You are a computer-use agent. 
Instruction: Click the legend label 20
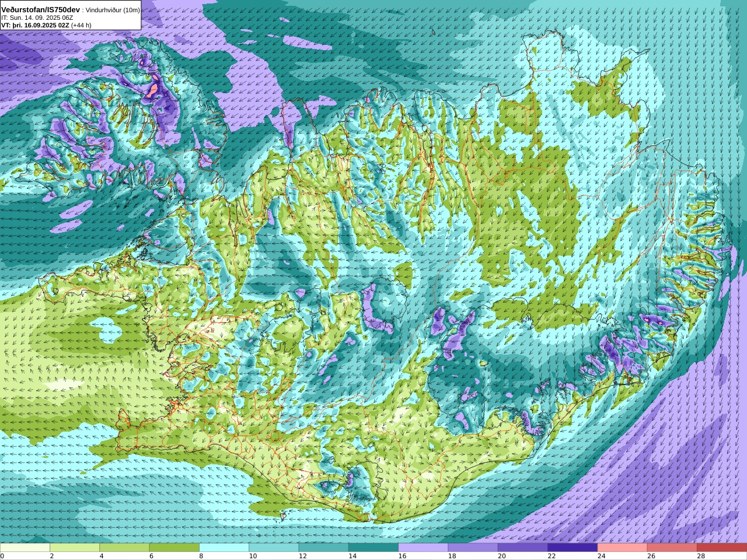click(x=501, y=556)
